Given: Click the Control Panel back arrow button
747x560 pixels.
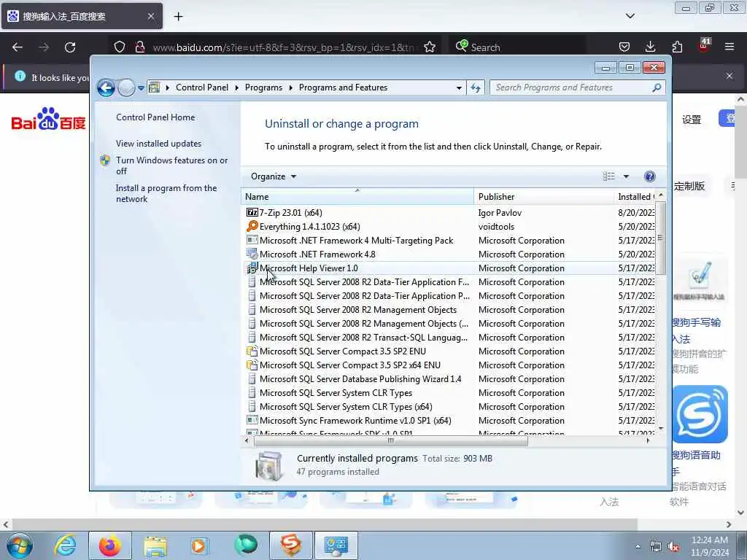Looking at the screenshot, I should tap(106, 87).
